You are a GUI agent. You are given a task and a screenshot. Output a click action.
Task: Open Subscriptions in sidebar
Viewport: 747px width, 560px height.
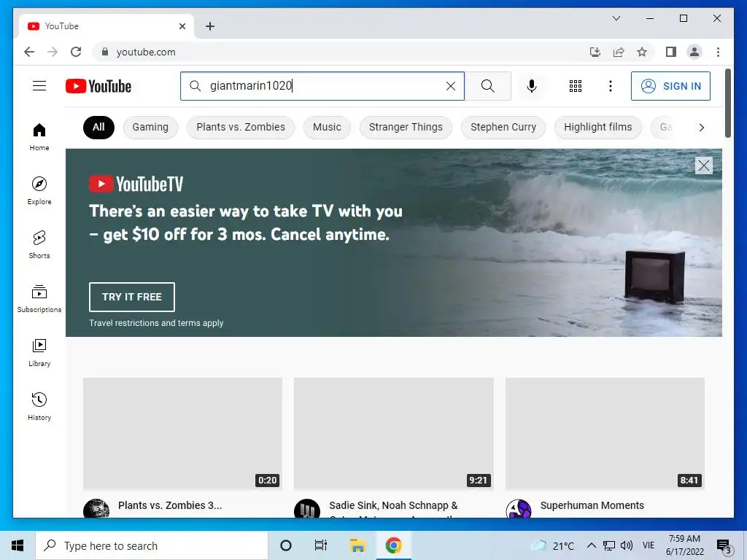[39, 298]
